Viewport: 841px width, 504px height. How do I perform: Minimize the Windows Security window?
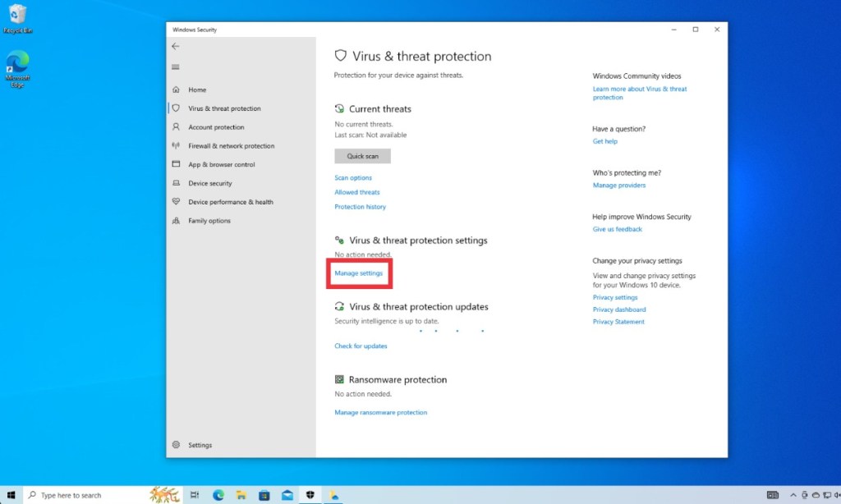tap(673, 30)
